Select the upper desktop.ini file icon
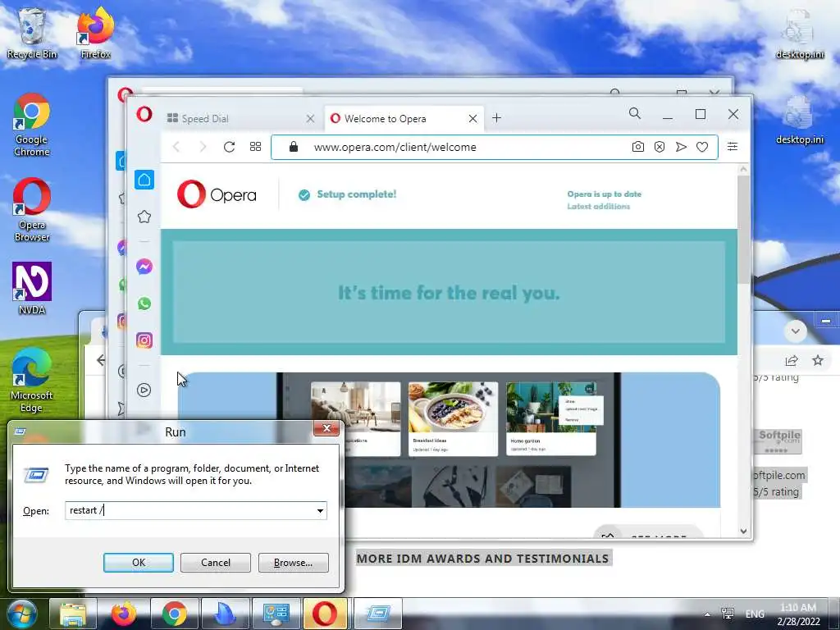Viewport: 840px width, 630px height. click(x=800, y=34)
